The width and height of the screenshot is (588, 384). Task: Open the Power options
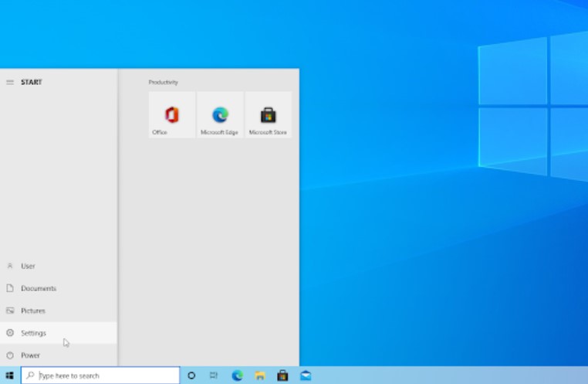pos(59,355)
